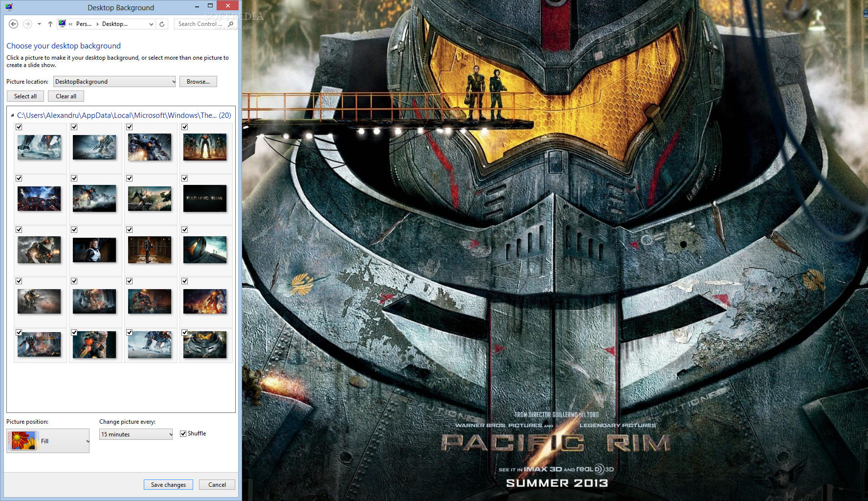Image resolution: width=868 pixels, height=501 pixels.
Task: Select the pilot in armor portrait thumbnail
Action: (x=94, y=250)
